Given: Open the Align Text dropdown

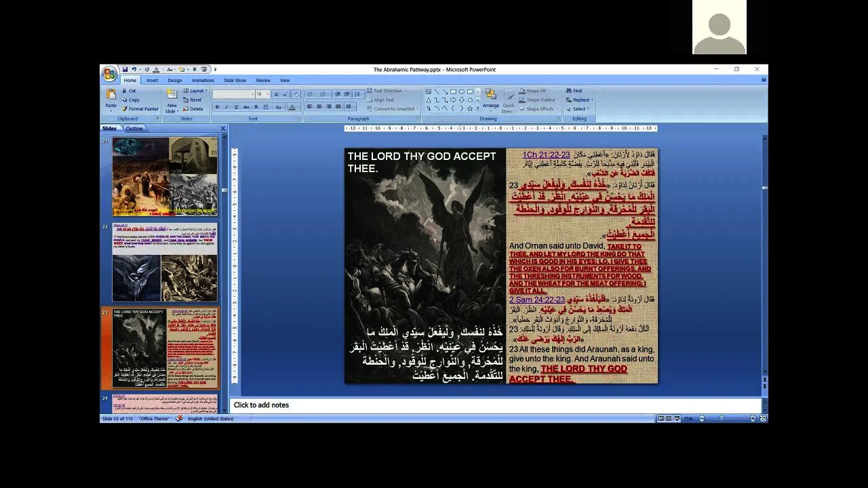Looking at the screenshot, I should (x=382, y=100).
